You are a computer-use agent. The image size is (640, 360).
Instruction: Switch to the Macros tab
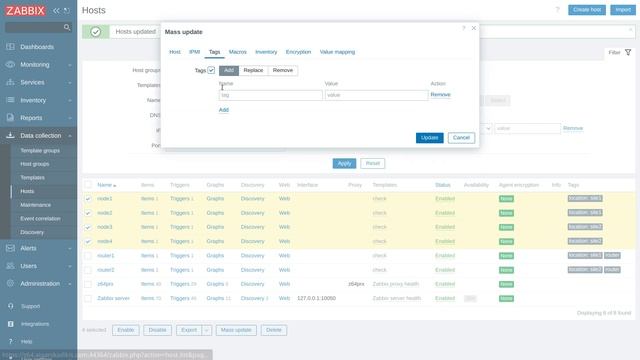pos(238,52)
